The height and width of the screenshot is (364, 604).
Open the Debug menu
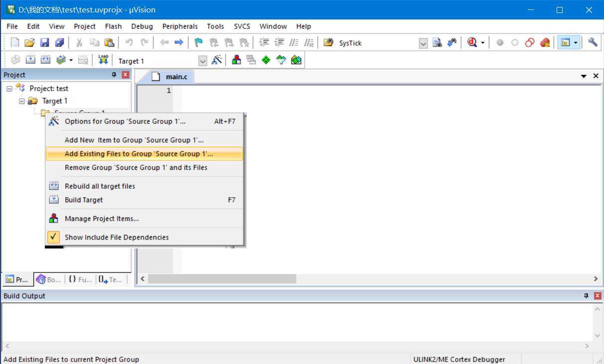pos(142,26)
